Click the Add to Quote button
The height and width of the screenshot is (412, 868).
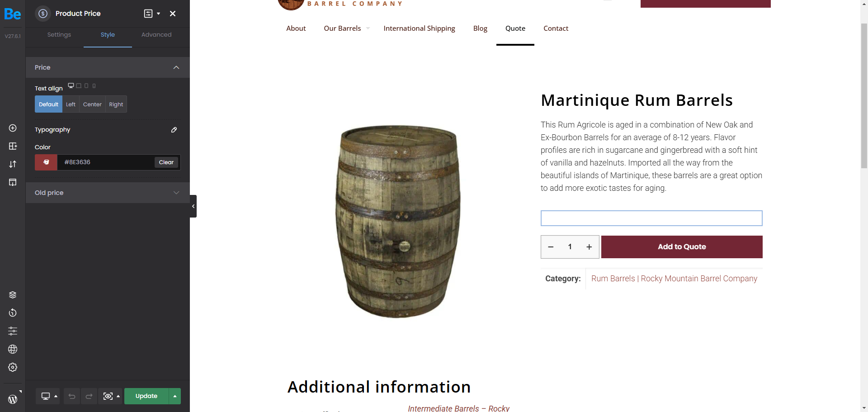[682, 247]
